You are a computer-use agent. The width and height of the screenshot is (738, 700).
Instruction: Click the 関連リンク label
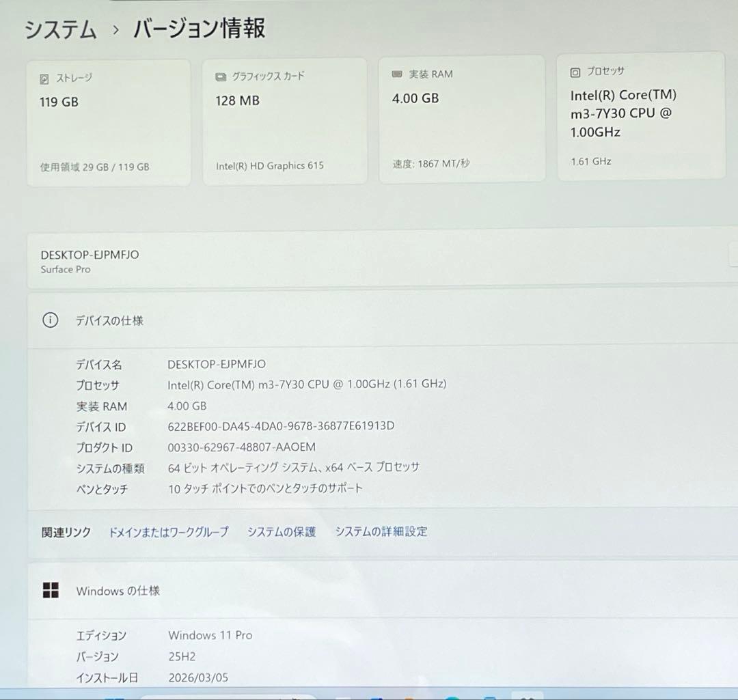[66, 533]
